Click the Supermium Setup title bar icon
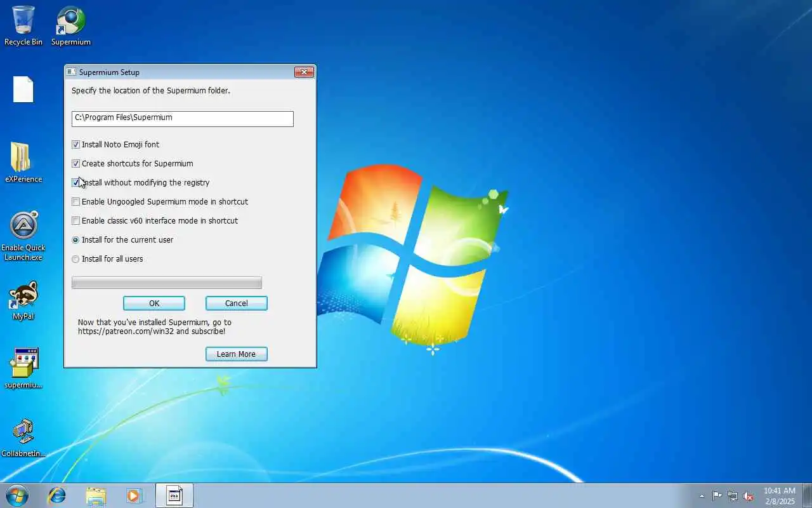The height and width of the screenshot is (508, 812). pyautogui.click(x=71, y=72)
